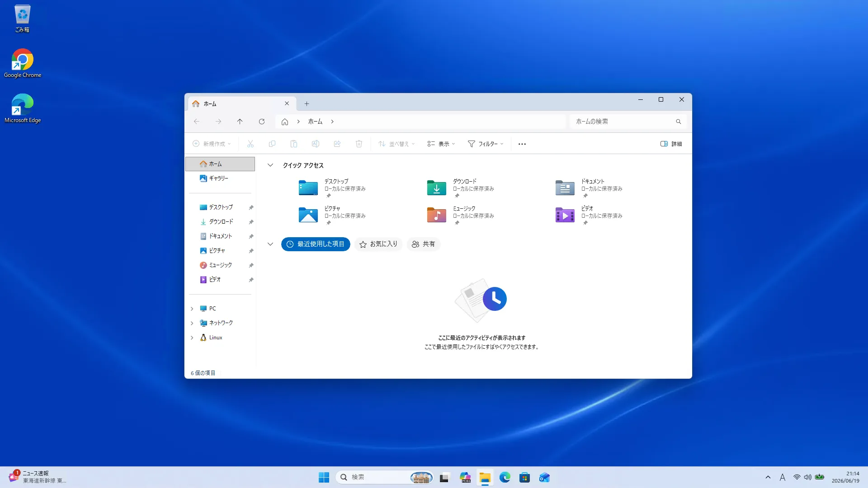Switch to the 共有 tab

coord(423,244)
